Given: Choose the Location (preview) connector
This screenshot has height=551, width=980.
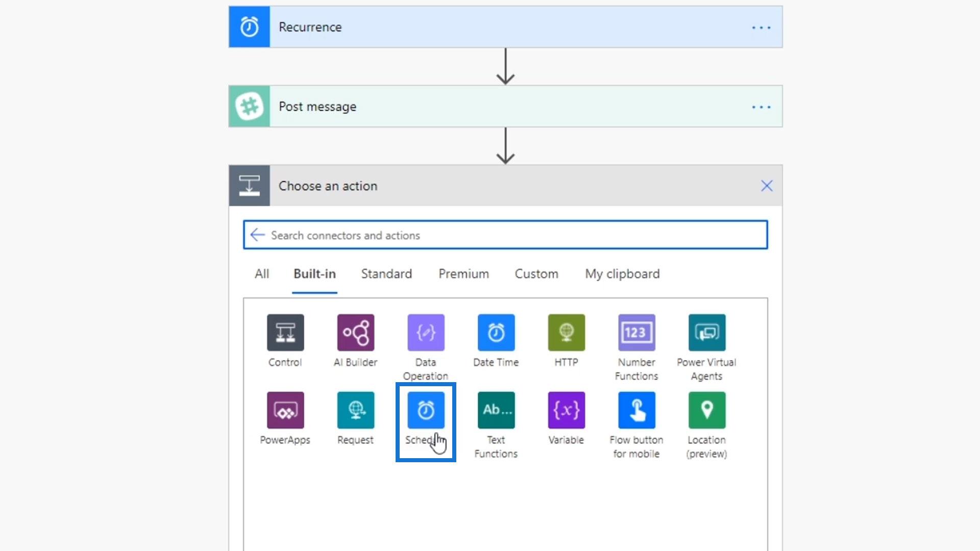Looking at the screenshot, I should point(706,410).
